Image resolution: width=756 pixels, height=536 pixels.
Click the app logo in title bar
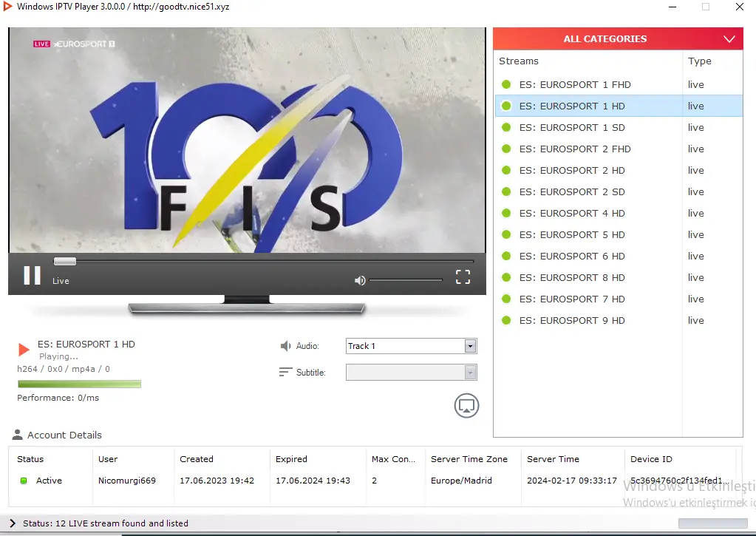pyautogui.click(x=7, y=6)
